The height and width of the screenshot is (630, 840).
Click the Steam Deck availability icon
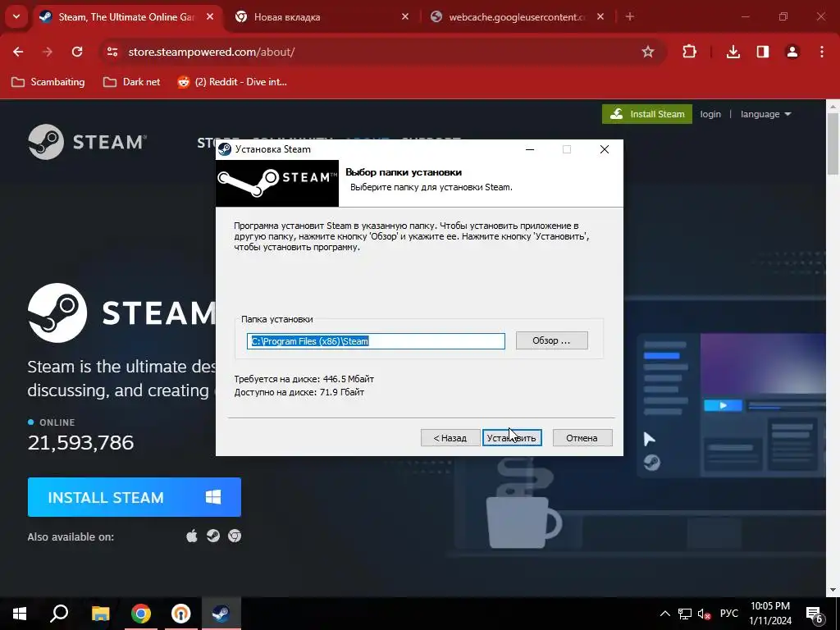213,536
